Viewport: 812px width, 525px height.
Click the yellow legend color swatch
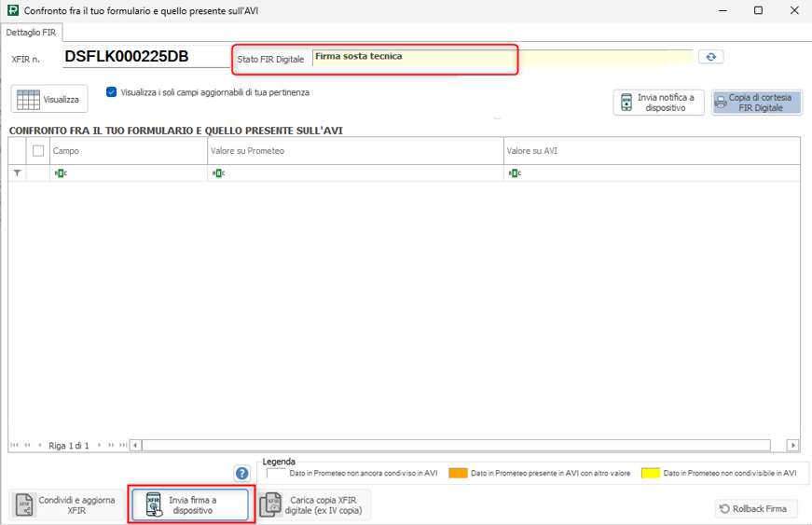(x=650, y=473)
